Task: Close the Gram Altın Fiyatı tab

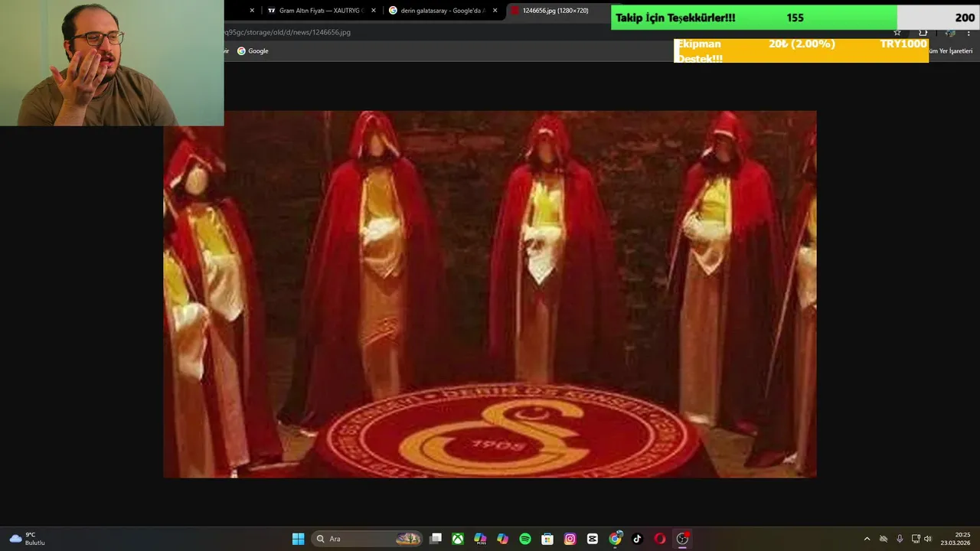Action: 374,11
